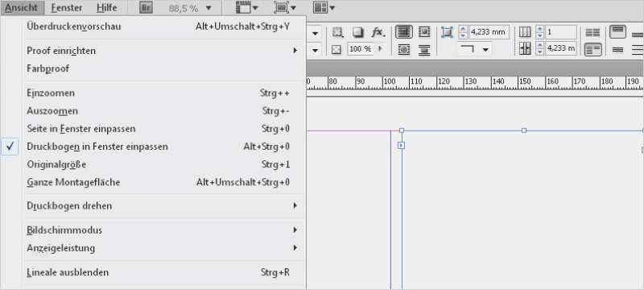
Task: Open the corner shape dropdown arrow
Action: 486,50
